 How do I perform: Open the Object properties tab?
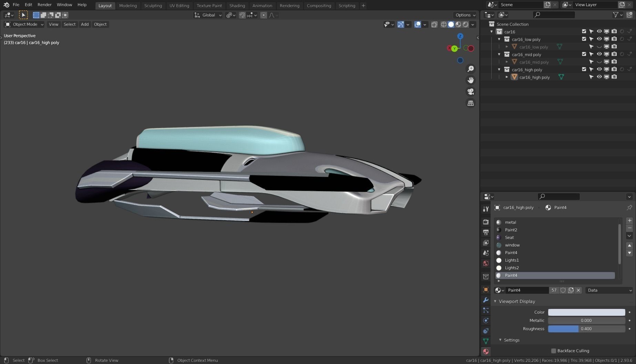coord(486,290)
